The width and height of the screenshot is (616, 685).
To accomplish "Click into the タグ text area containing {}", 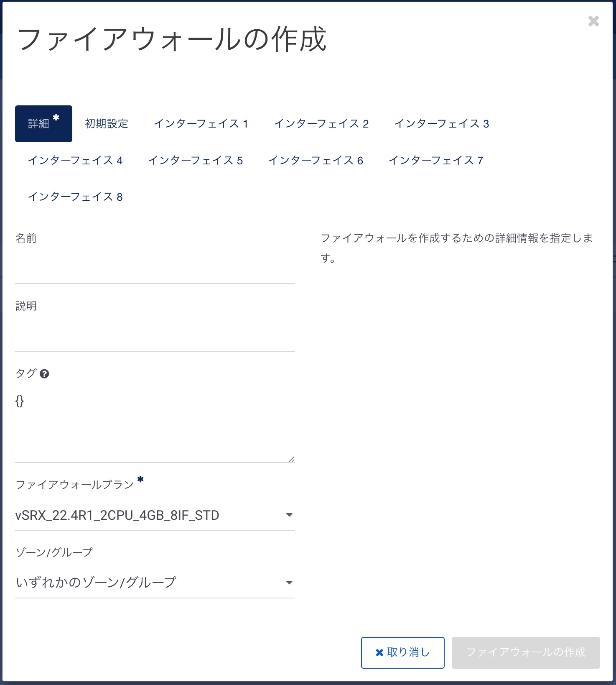I will 155,426.
